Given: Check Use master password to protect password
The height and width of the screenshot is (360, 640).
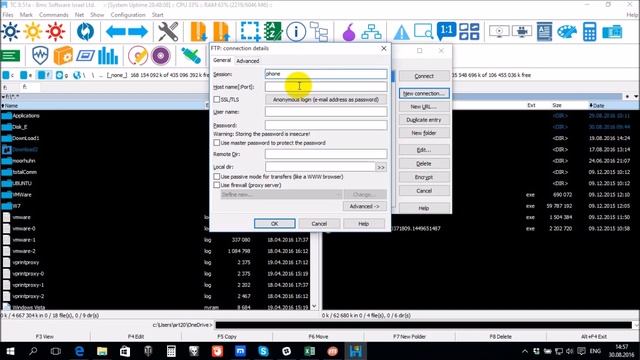Looking at the screenshot, I should pos(217,143).
